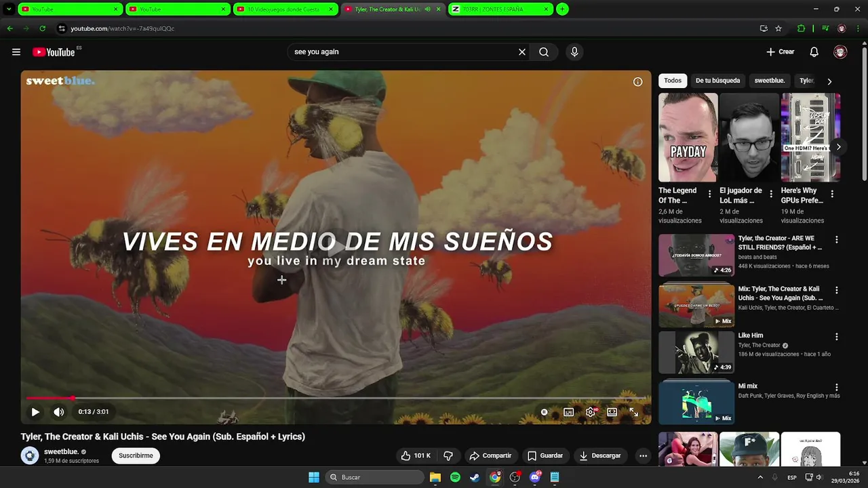This screenshot has width=868, height=488.
Task: Open options for Mi mix
Action: pyautogui.click(x=836, y=388)
